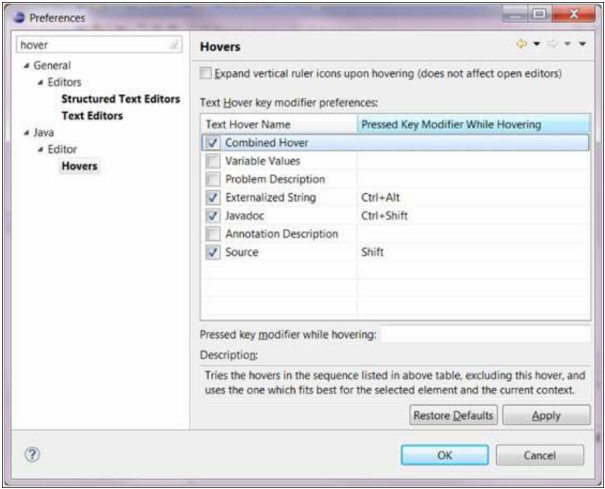Image resolution: width=605 pixels, height=489 pixels.
Task: Open the back history dropdown arrow
Action: click(536, 46)
